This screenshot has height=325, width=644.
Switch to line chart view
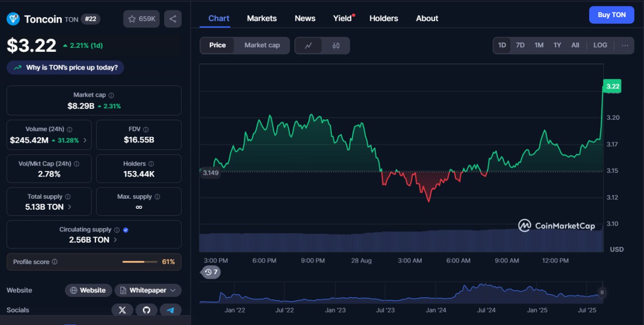309,45
